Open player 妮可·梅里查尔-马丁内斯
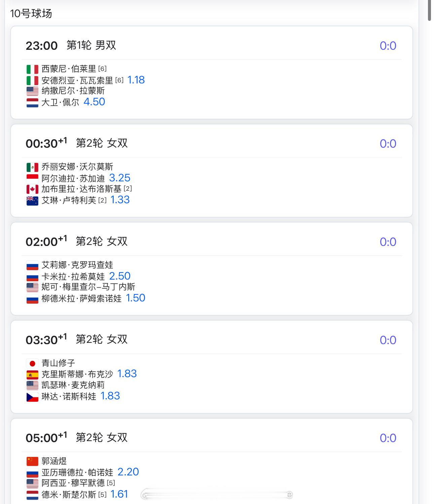434x504 pixels. point(88,287)
